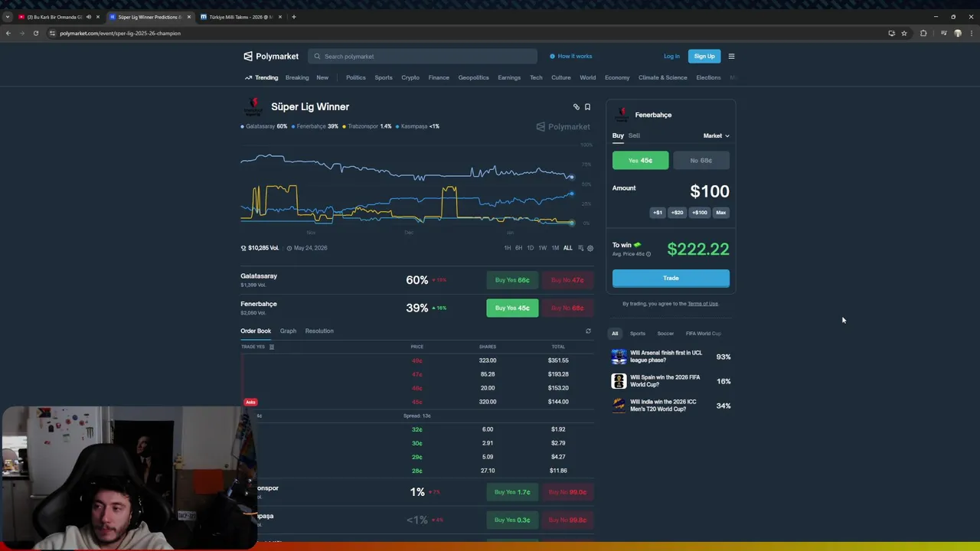
Task: Mute the YouTube tab audio icon
Action: click(x=88, y=17)
